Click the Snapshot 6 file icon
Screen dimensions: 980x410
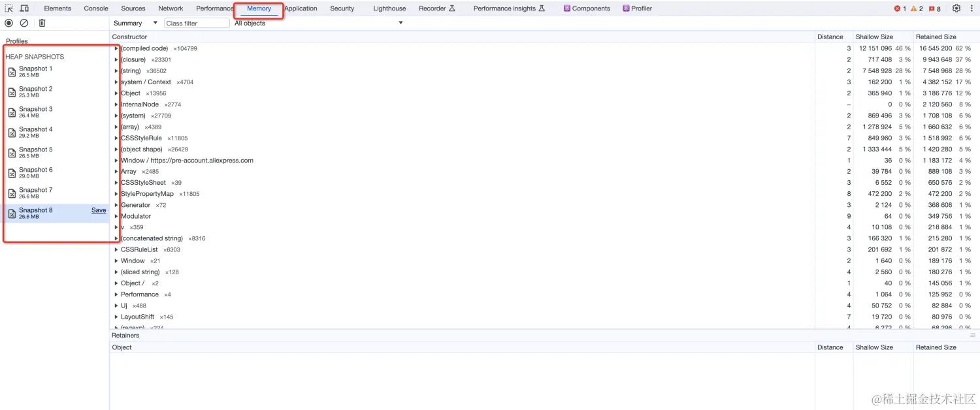(x=12, y=173)
